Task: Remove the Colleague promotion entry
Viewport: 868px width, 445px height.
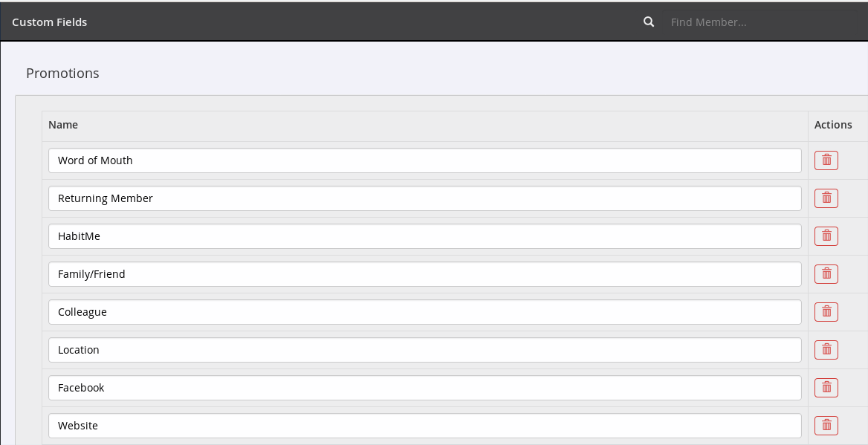Action: [x=826, y=312]
